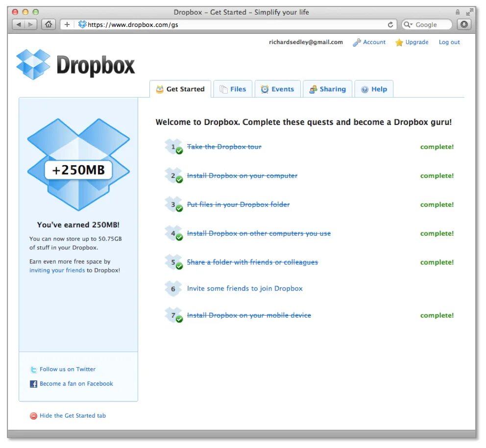Open the Files tab
The height and width of the screenshot is (448, 486).
click(233, 89)
